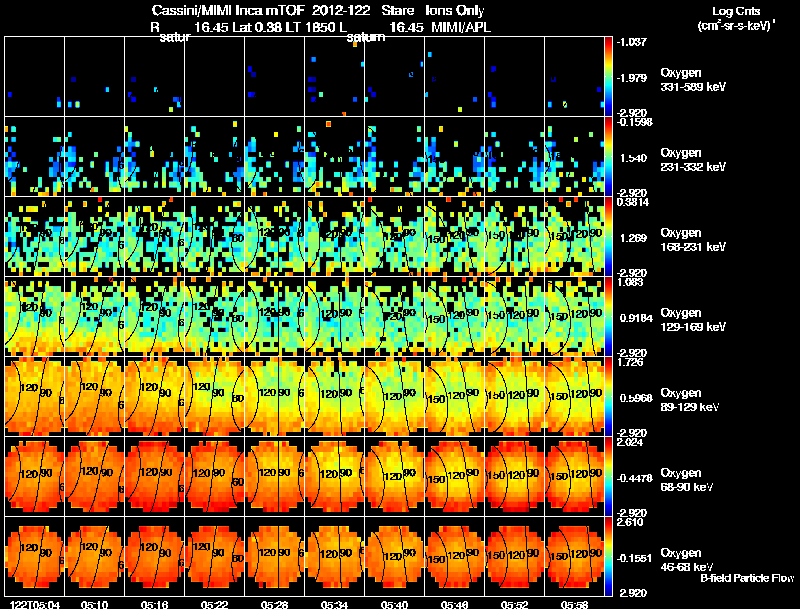Viewport: 800px width, 609px height.
Task: Click the "-1.037" colorbar maximum value
Action: click(x=632, y=42)
